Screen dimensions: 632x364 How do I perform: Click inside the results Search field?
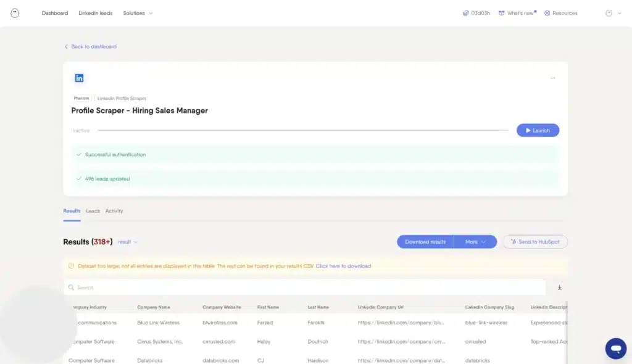(304, 287)
